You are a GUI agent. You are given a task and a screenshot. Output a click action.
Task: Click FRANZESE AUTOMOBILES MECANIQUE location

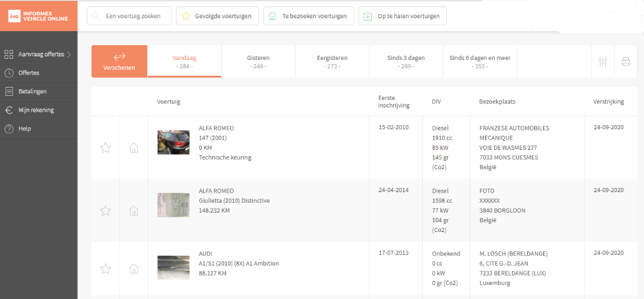[514, 133]
